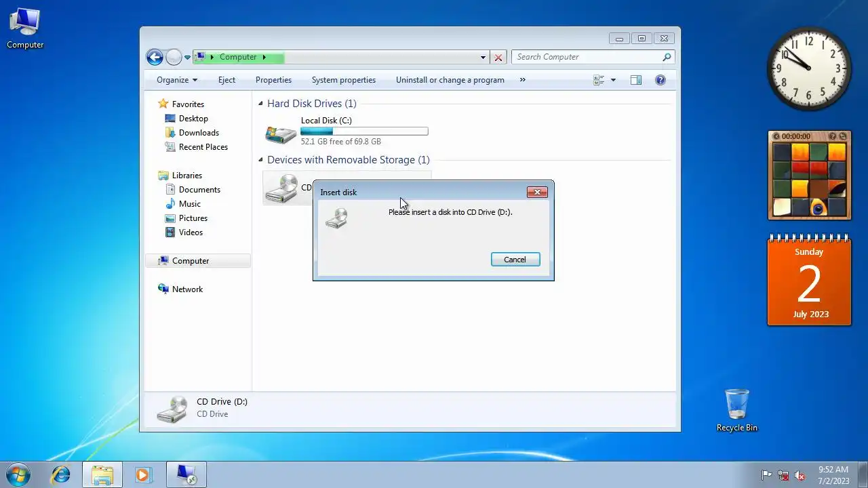868x488 pixels.
Task: Click the Computer address bar segment
Action: click(x=237, y=57)
